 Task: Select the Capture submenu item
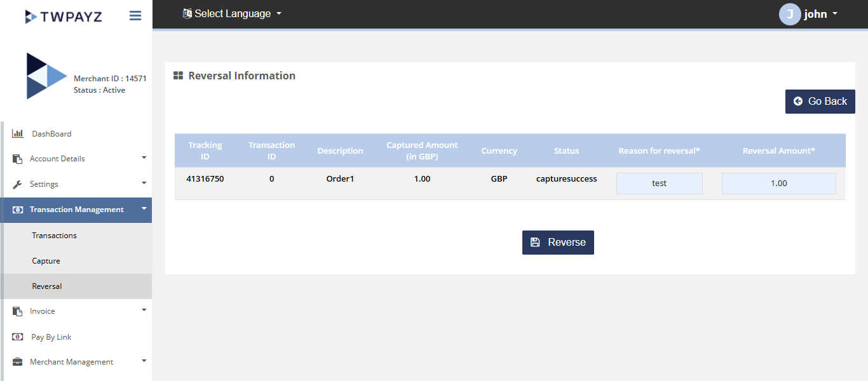coord(46,261)
